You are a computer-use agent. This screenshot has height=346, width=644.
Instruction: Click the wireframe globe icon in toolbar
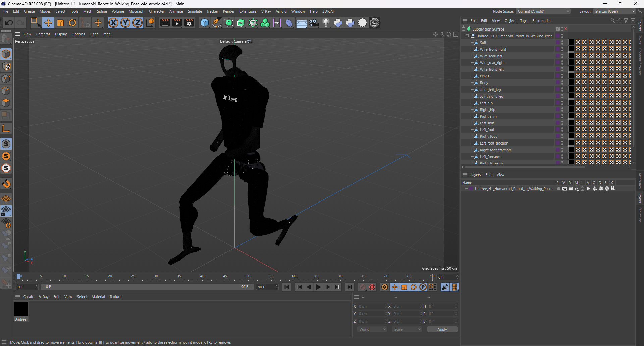pyautogui.click(x=374, y=23)
